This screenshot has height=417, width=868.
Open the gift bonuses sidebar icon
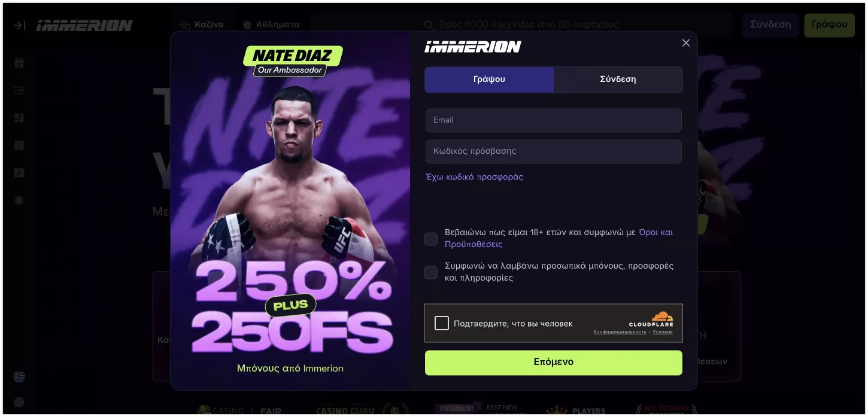pyautogui.click(x=19, y=63)
